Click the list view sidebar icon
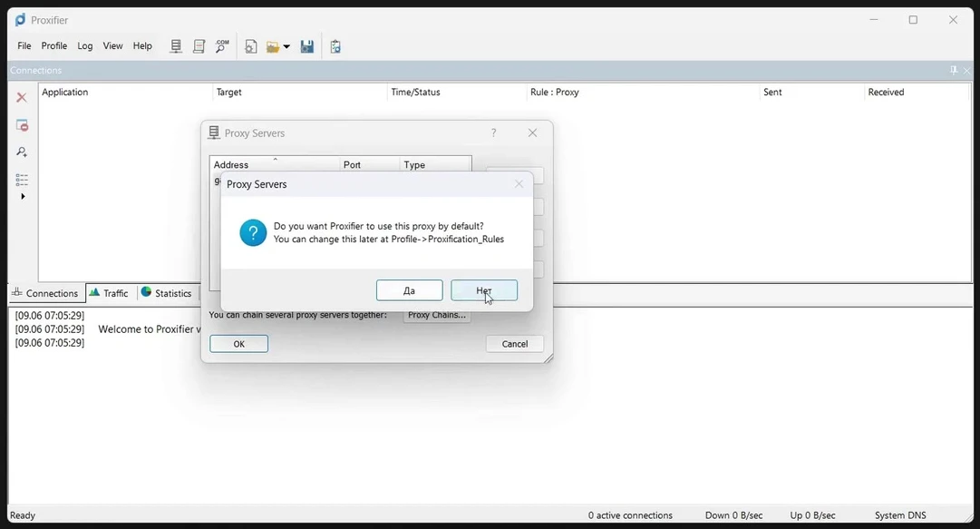The image size is (980, 529). pos(22,180)
